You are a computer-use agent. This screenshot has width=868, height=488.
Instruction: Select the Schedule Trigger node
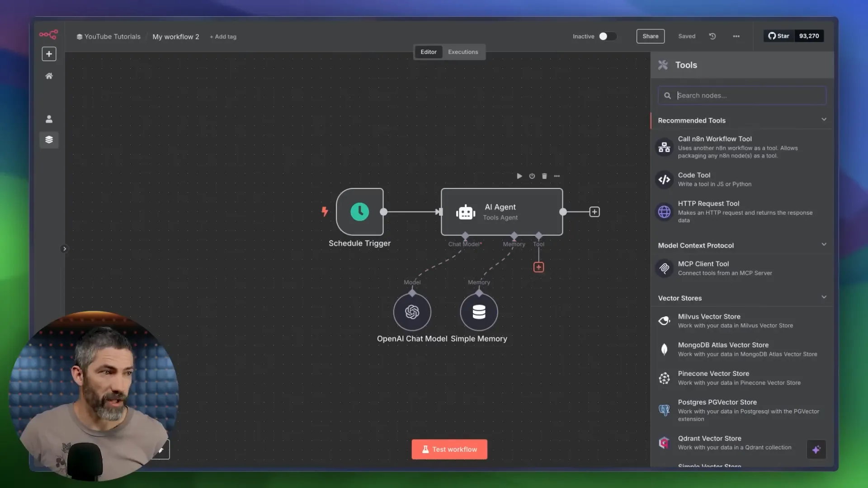[x=360, y=212]
